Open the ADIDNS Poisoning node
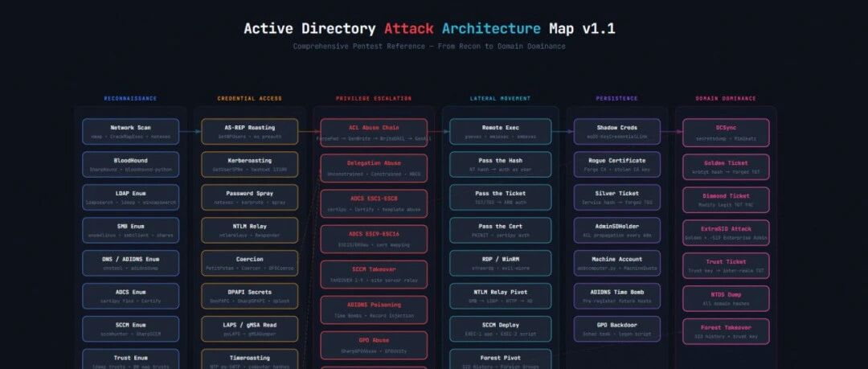The height and width of the screenshot is (369, 868). click(374, 310)
